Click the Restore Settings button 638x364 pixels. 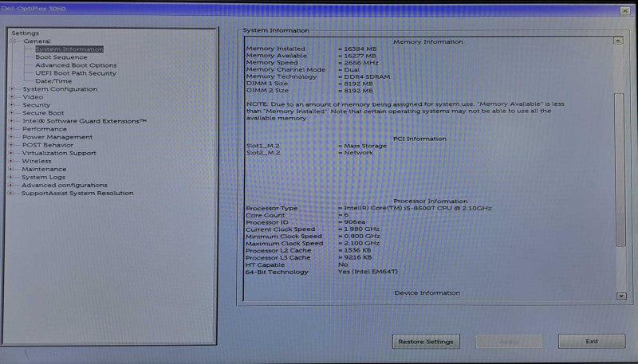tap(426, 342)
